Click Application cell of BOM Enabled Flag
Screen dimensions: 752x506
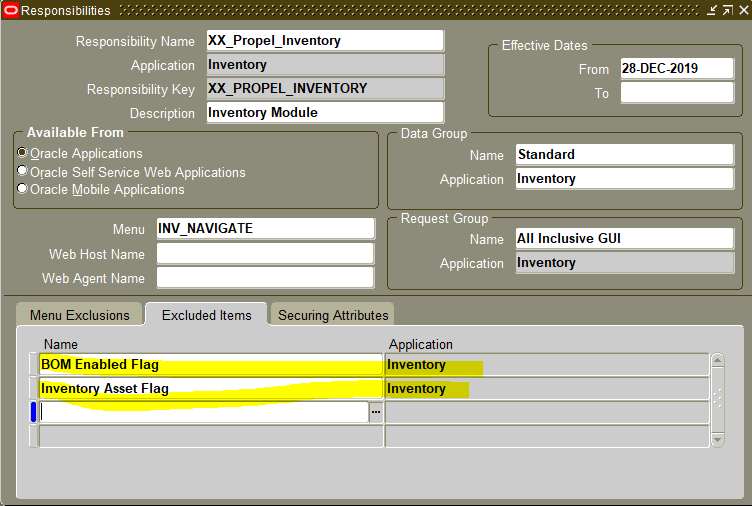[547, 365]
